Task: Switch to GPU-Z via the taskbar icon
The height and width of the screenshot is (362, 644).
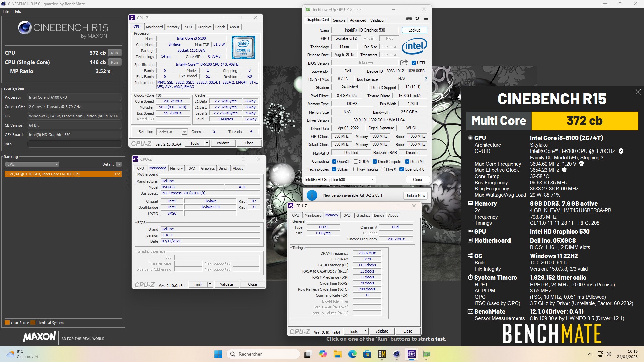Action: (x=426, y=354)
